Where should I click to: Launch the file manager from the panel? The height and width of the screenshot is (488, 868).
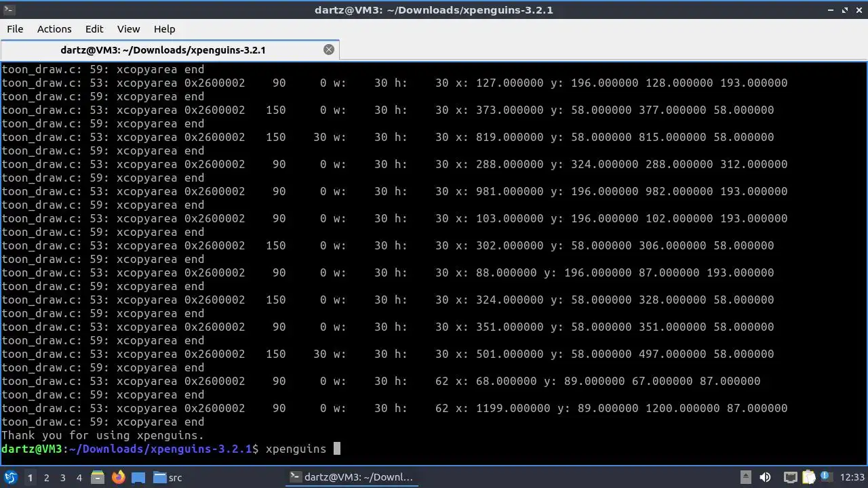[x=98, y=477]
